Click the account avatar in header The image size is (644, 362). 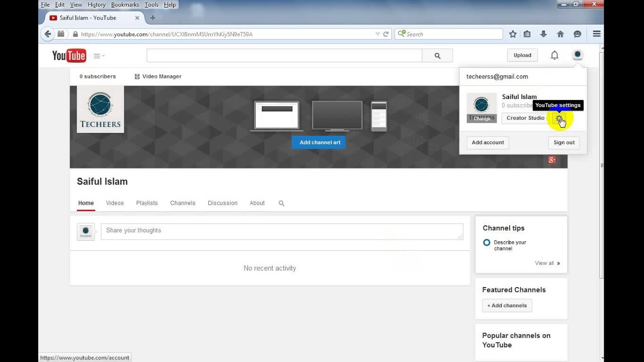click(x=578, y=55)
